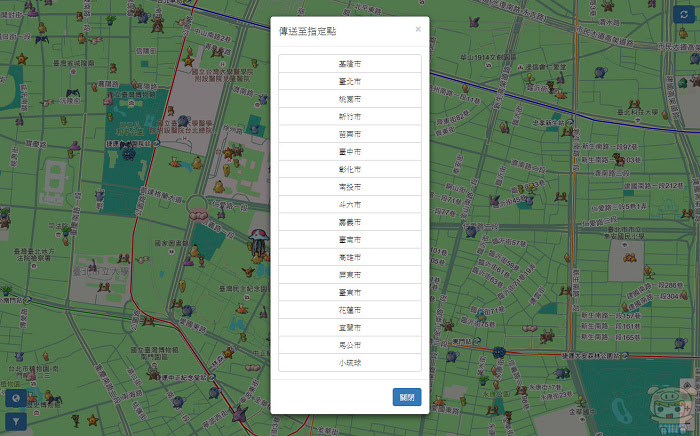
Task: Click the Tentacruel sprite on the map
Action: 258,242
